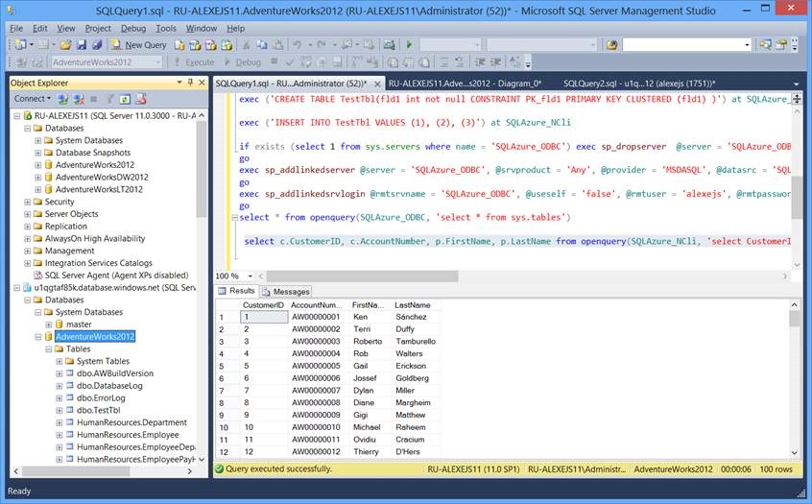812x504 pixels.
Task: Click Cancel Executing Query stop icon
Action: pyautogui.click(x=274, y=62)
